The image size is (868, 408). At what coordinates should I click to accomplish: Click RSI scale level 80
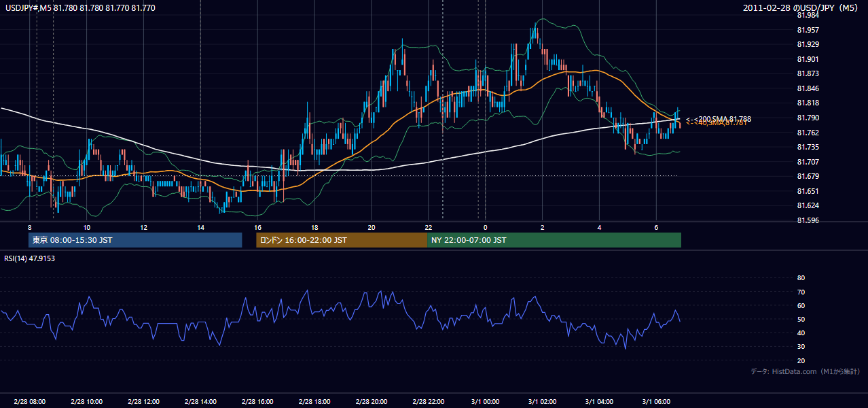point(801,278)
